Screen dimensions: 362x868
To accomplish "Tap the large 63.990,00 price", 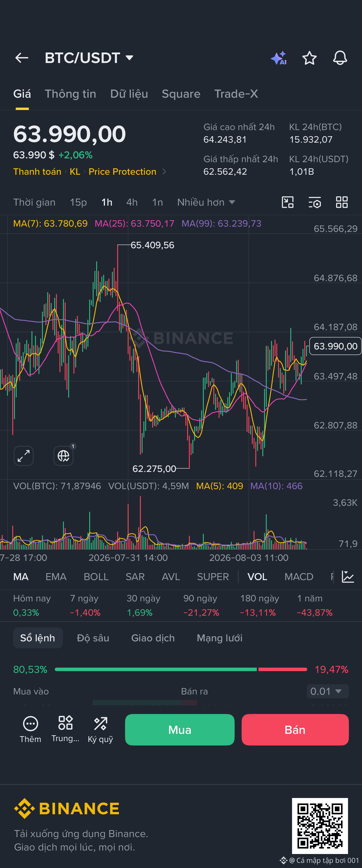I will 69,134.
